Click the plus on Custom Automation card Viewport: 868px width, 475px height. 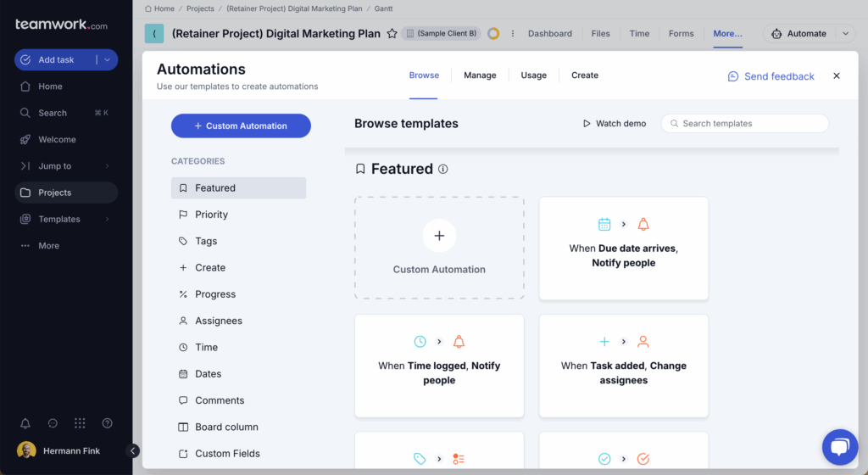[439, 236]
